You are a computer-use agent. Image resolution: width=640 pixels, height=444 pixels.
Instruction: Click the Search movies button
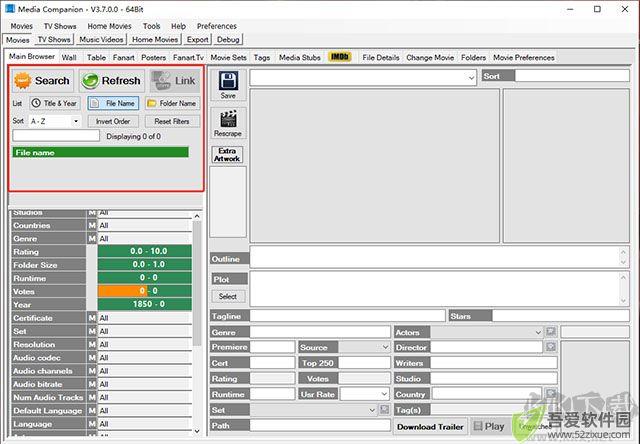click(43, 80)
